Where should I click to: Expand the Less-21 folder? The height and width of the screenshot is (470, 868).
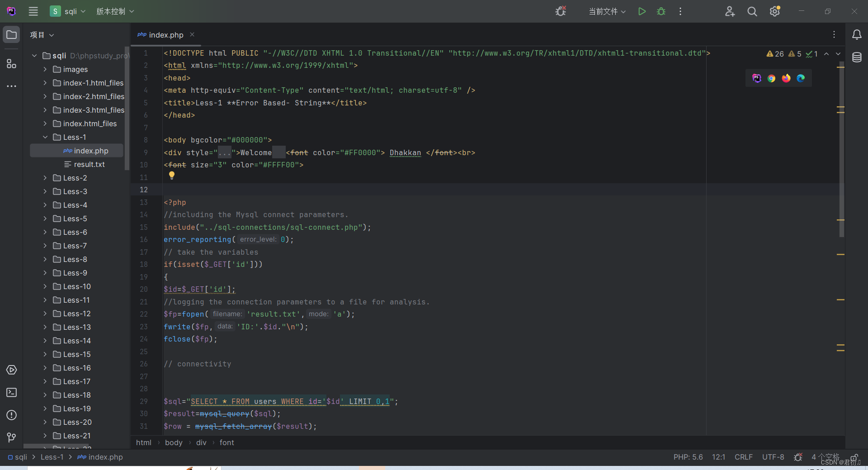coord(45,436)
